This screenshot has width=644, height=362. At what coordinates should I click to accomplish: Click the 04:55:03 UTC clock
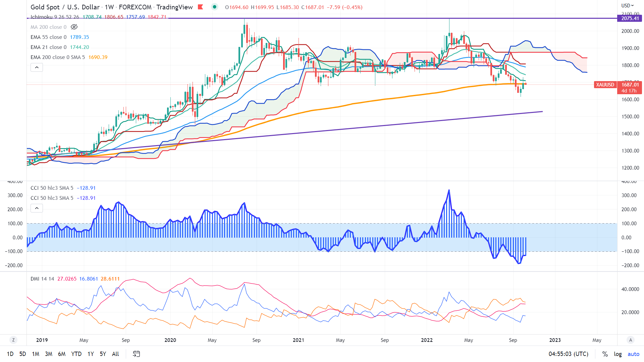[x=568, y=354]
